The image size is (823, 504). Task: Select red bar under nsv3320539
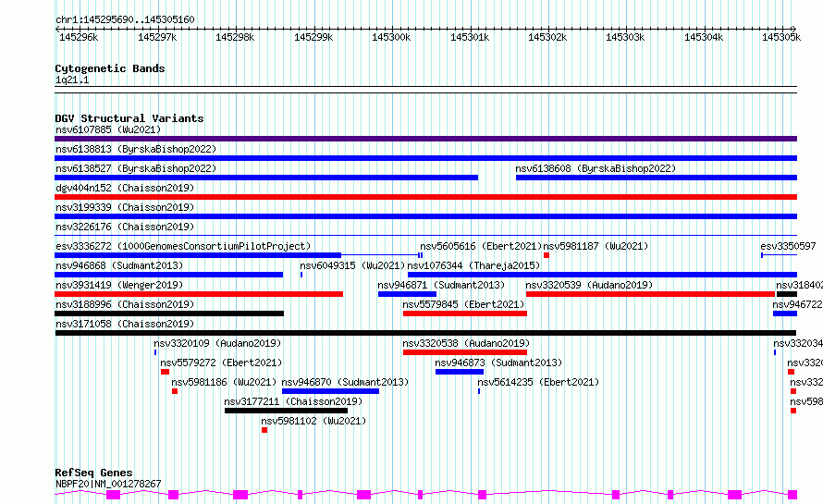(651, 294)
